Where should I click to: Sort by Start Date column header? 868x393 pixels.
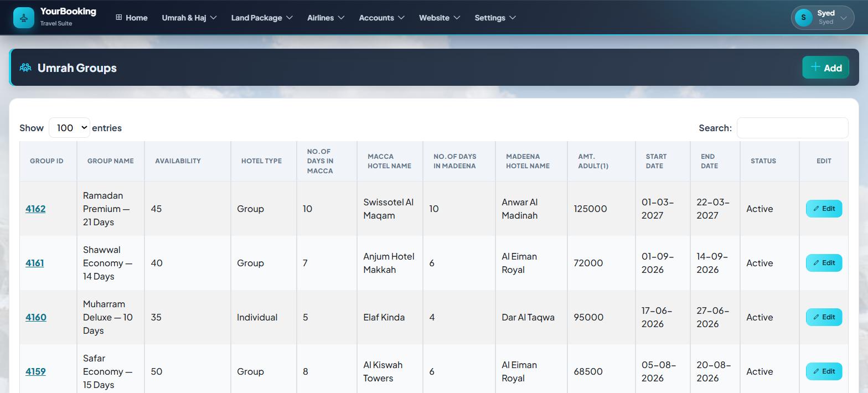tap(663, 161)
